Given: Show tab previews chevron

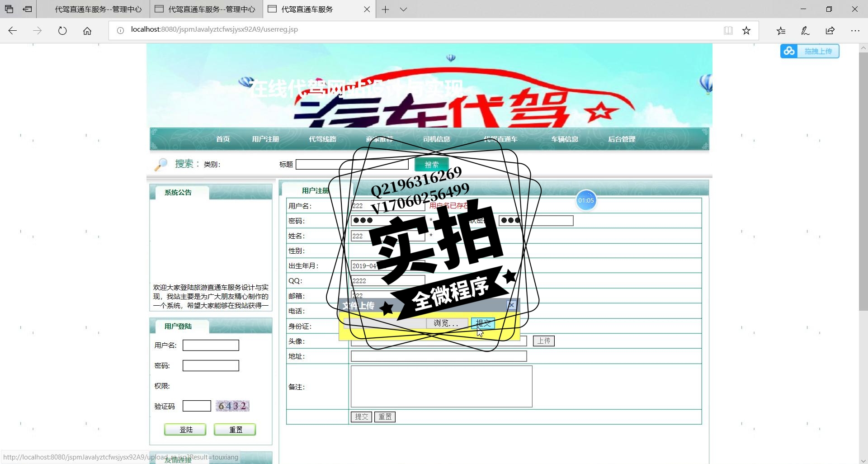Looking at the screenshot, I should pyautogui.click(x=404, y=9).
